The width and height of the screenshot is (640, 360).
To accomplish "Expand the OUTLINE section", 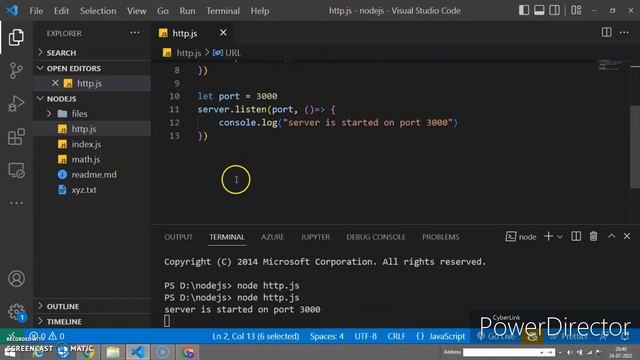I will (x=92, y=306).
